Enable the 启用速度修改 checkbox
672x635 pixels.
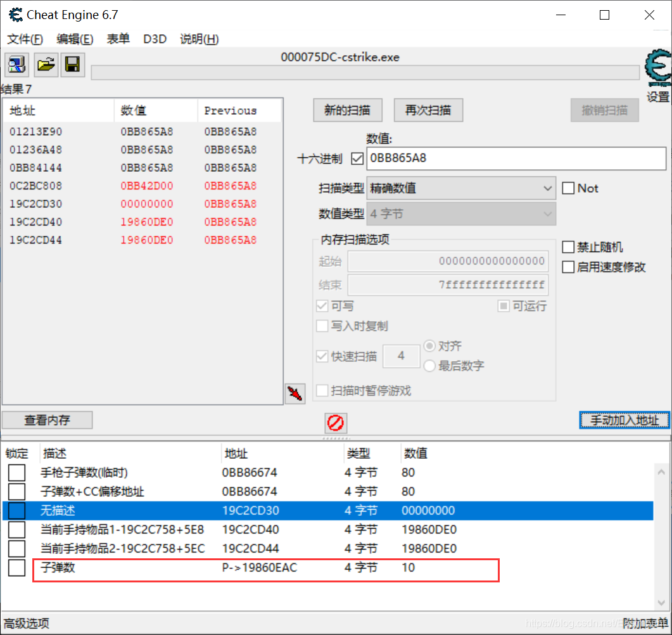pyautogui.click(x=568, y=267)
